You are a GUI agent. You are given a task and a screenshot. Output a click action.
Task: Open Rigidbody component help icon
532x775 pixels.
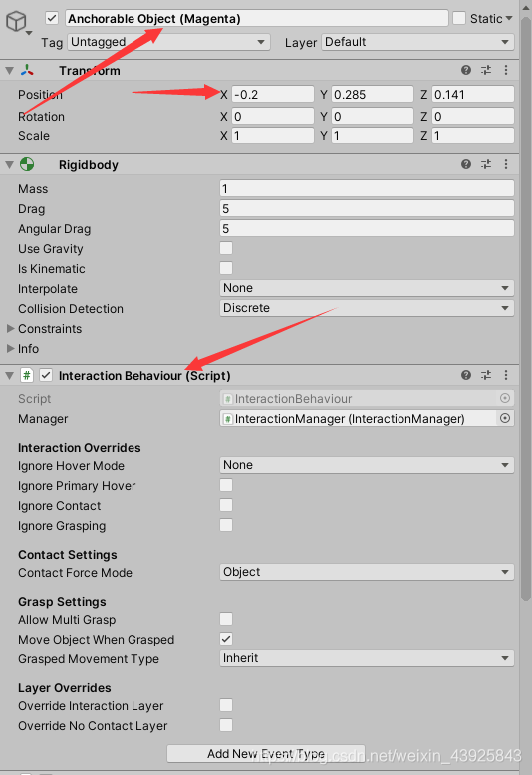coord(465,164)
